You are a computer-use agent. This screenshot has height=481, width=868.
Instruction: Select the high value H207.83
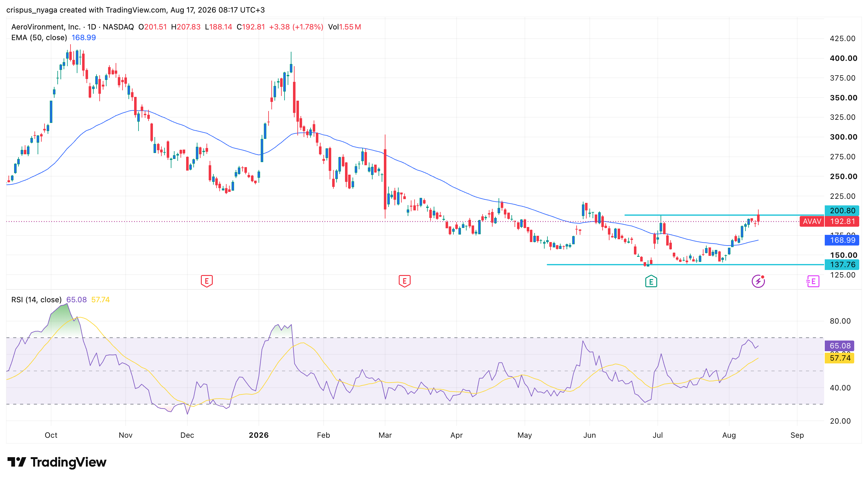pos(186,27)
